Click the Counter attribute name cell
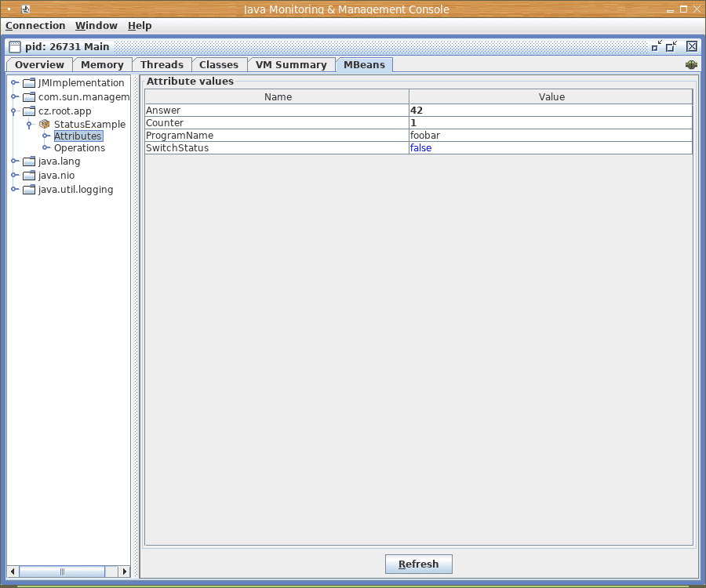 (277, 123)
